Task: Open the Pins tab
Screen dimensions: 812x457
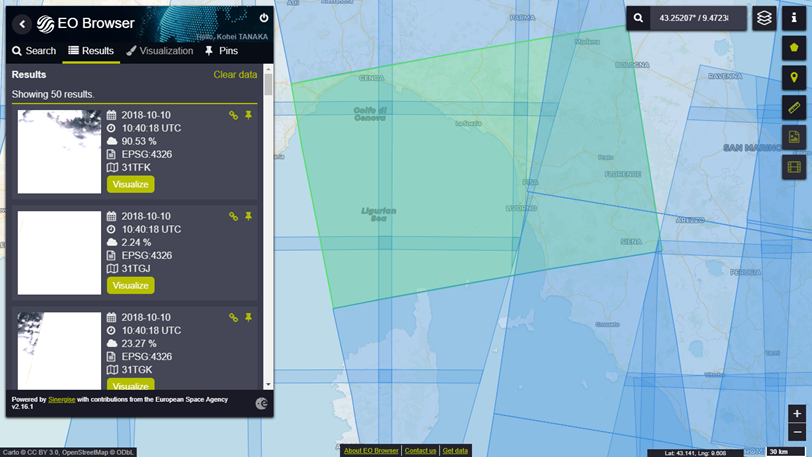Action: tap(221, 51)
